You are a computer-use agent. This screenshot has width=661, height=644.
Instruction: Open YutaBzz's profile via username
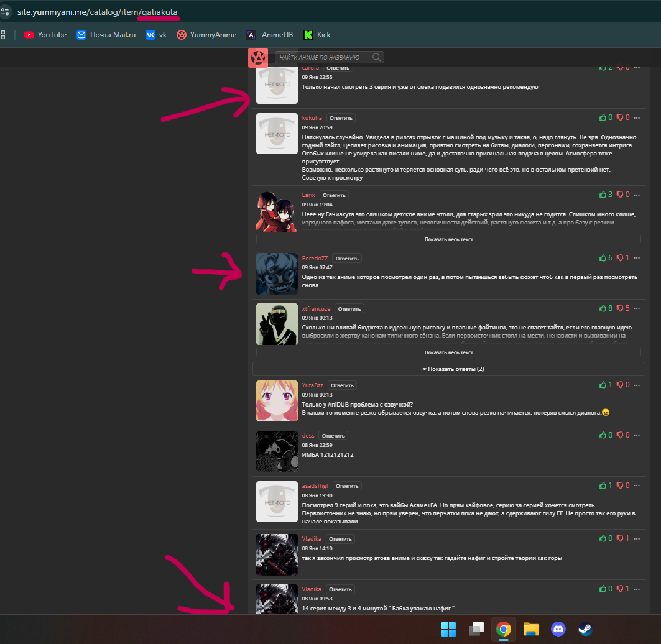[313, 385]
